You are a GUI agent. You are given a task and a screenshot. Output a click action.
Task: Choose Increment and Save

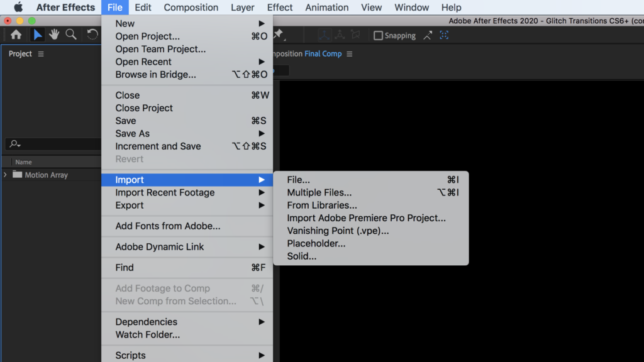coord(158,146)
